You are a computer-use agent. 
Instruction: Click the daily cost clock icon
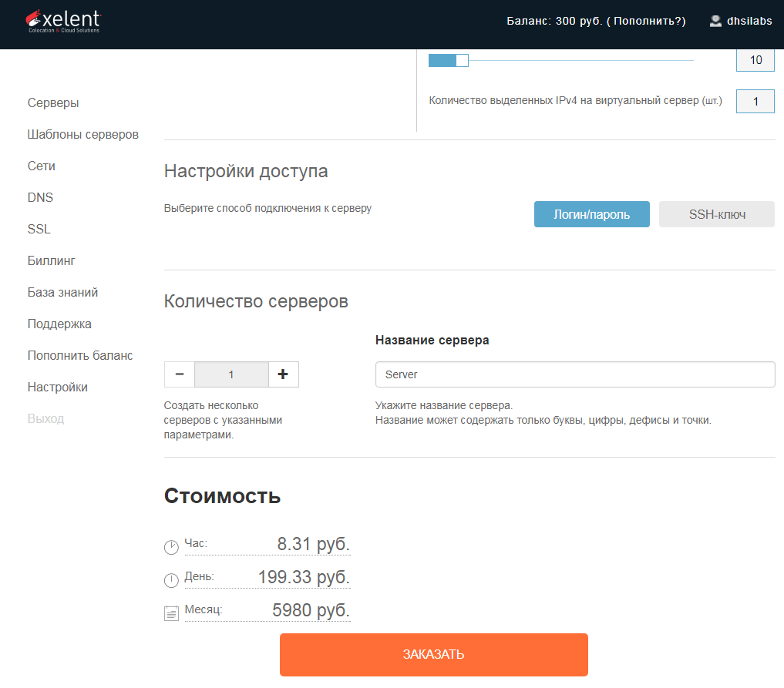(x=171, y=580)
